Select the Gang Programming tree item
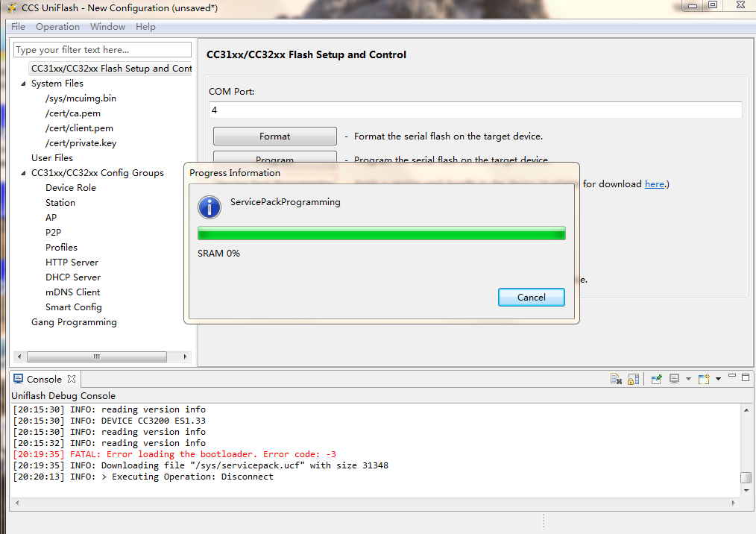 74,322
